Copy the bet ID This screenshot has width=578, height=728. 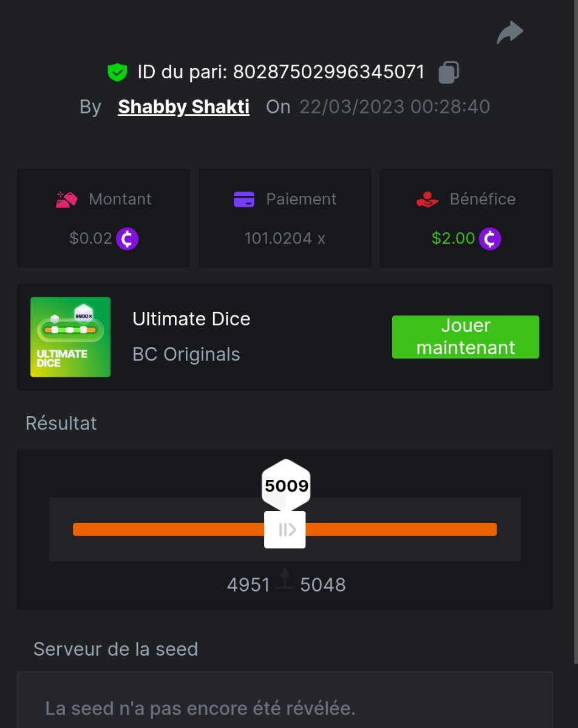click(449, 72)
